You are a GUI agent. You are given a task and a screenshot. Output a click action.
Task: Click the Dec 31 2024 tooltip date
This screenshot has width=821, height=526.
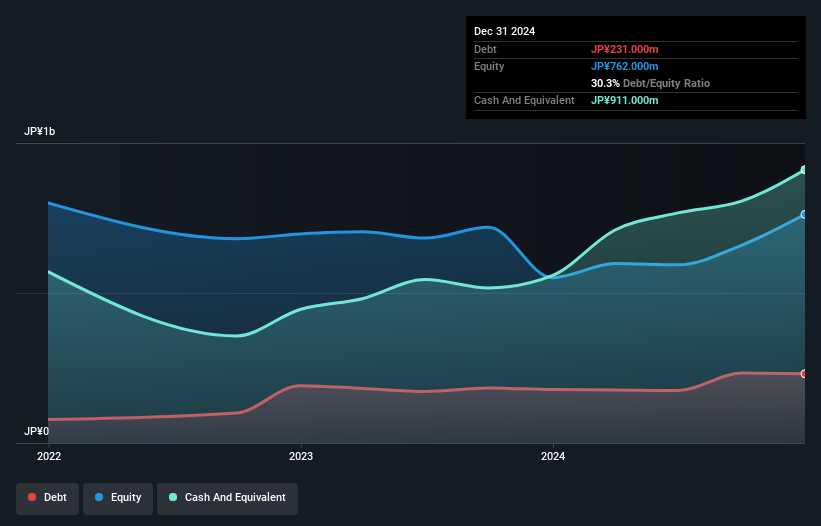pos(504,31)
